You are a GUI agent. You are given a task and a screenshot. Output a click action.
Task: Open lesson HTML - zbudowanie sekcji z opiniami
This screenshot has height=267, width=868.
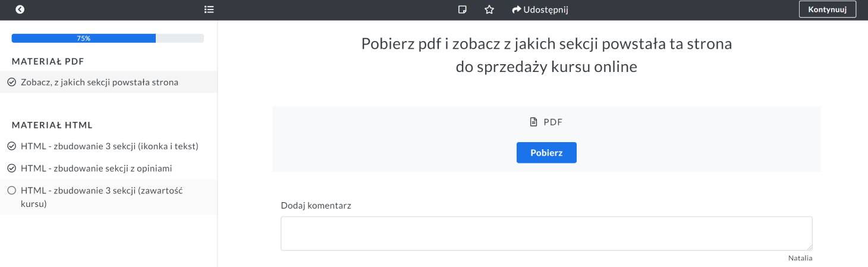(x=96, y=168)
